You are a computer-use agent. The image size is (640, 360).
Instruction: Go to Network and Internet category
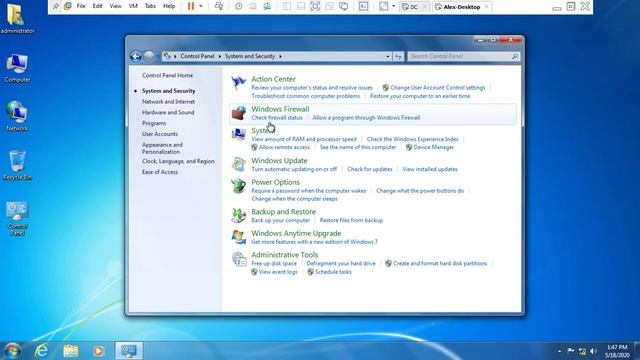168,102
